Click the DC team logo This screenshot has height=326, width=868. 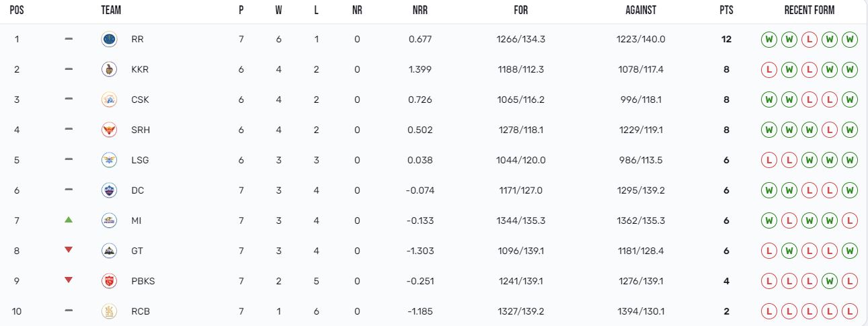pyautogui.click(x=108, y=190)
